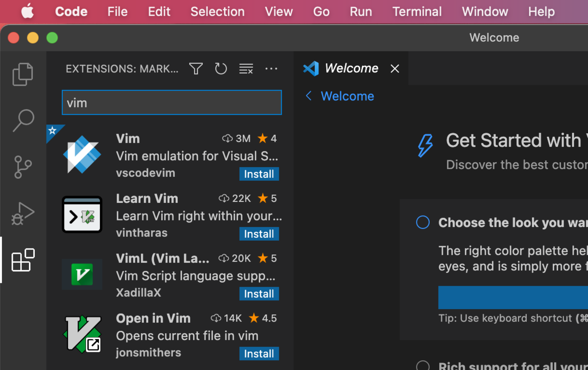Select the 'Choose the look you want' radio circle

tap(422, 222)
